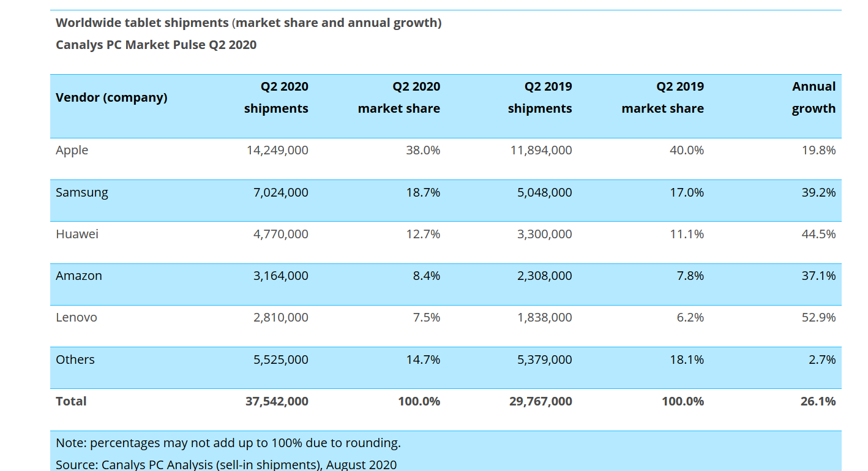
Task: Click Amazon's 8.4% market share cell
Action: click(426, 276)
